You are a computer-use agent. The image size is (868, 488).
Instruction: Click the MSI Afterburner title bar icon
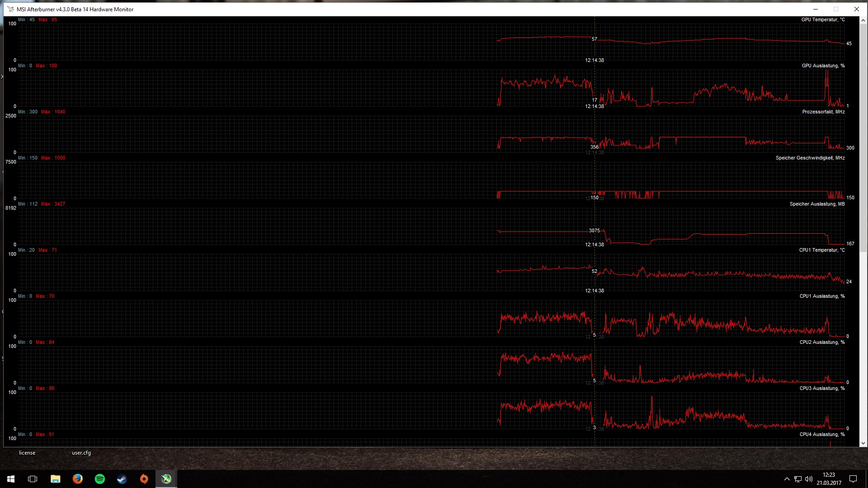coord(10,9)
